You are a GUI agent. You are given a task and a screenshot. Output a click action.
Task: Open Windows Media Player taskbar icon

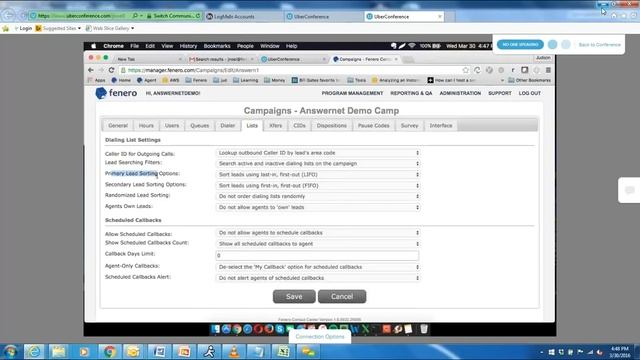84,351
